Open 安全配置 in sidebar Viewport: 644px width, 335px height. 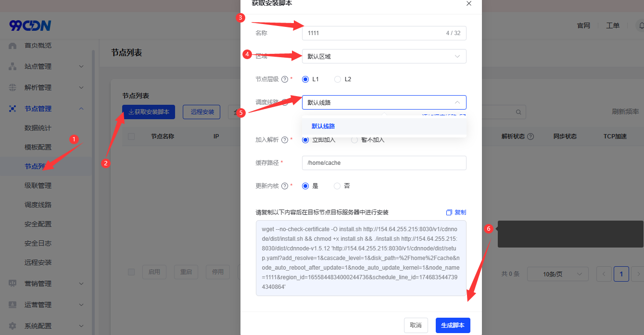tap(38, 224)
